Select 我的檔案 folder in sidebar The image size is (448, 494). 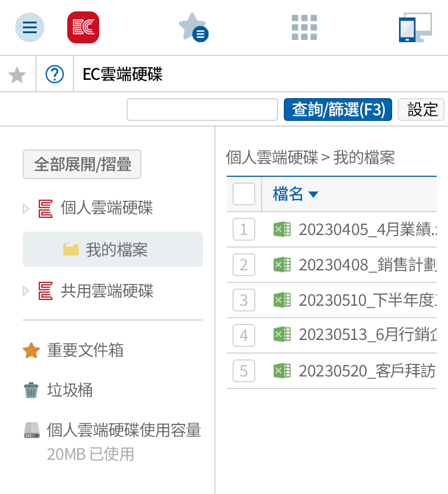coord(116,249)
